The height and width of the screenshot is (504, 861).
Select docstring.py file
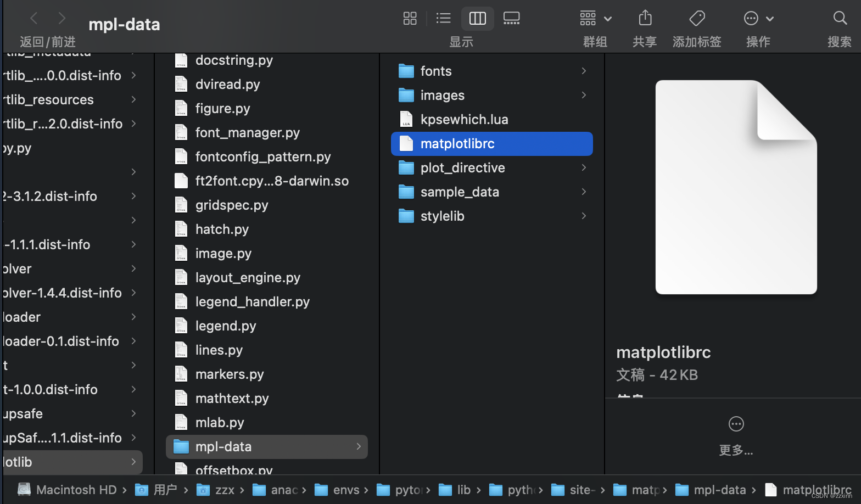coord(267,60)
